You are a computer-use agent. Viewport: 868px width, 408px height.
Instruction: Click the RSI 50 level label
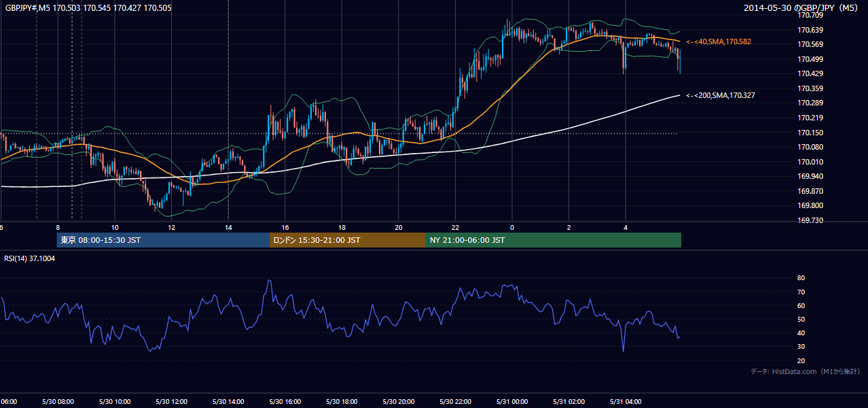801,319
